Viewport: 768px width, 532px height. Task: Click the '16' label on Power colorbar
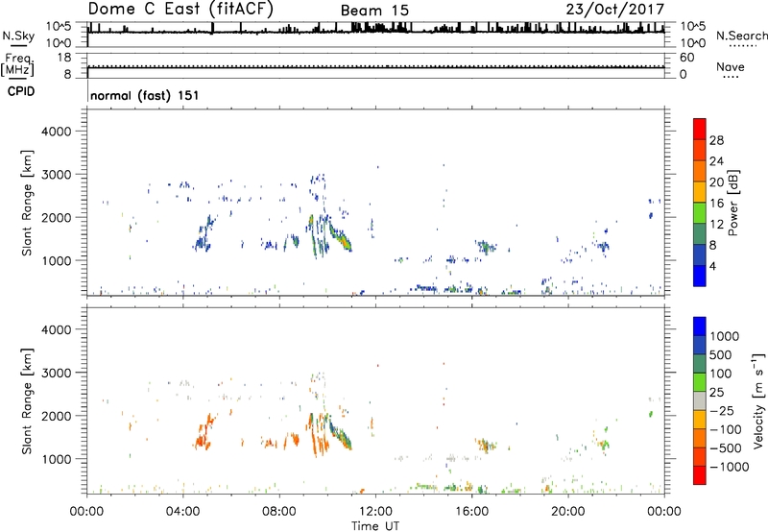tap(716, 204)
